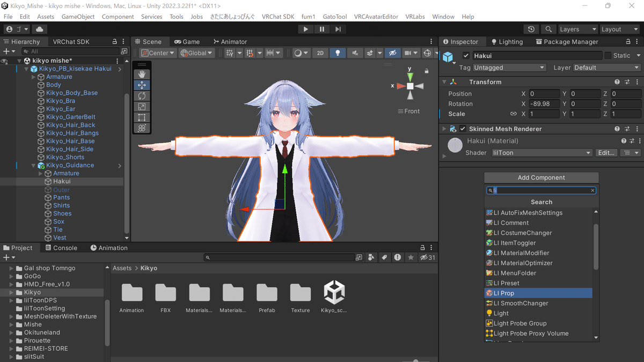Image resolution: width=644 pixels, height=362 pixels.
Task: Click the Kikyo_sc... Unity scene asset
Action: [x=334, y=298]
